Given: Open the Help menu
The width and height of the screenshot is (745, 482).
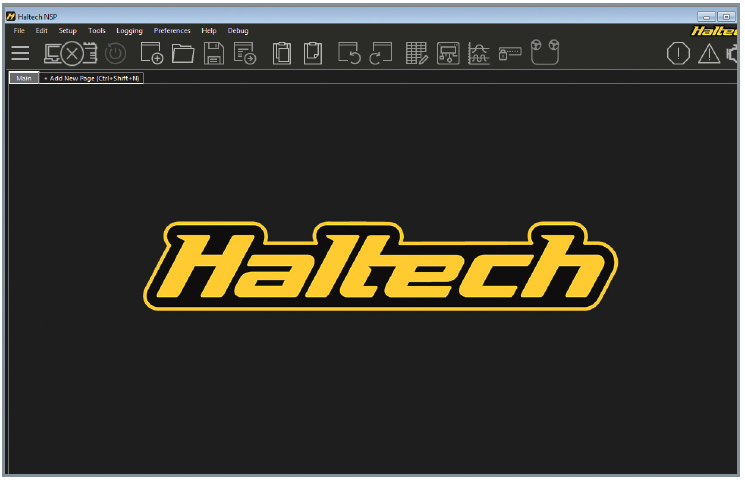Looking at the screenshot, I should (x=209, y=31).
